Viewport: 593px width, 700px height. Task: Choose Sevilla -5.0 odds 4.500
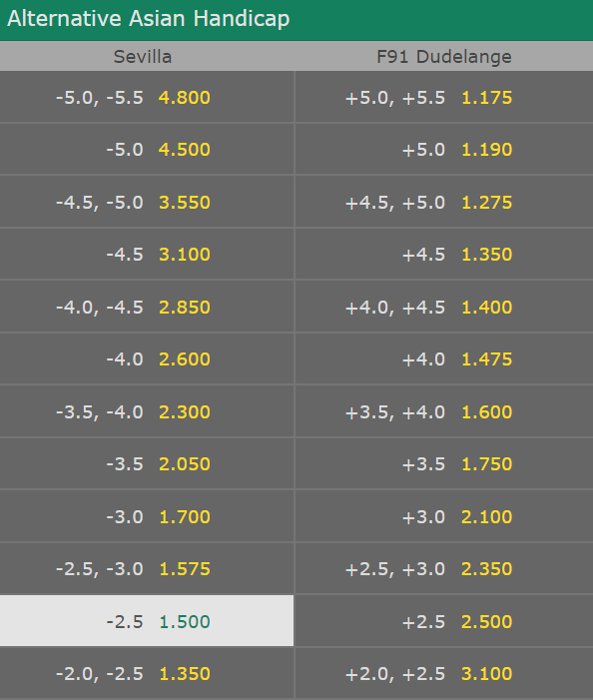tap(147, 149)
